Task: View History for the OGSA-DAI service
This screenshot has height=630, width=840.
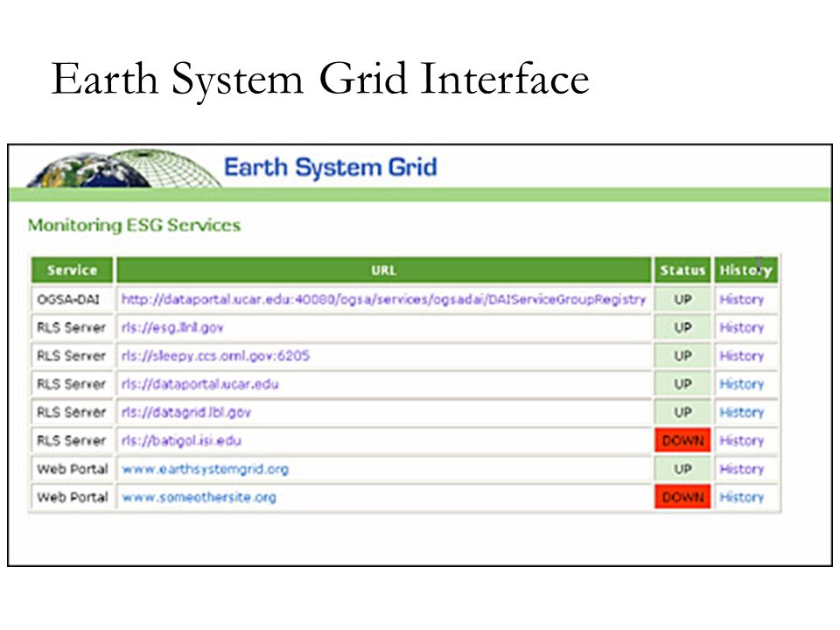Action: [741, 299]
